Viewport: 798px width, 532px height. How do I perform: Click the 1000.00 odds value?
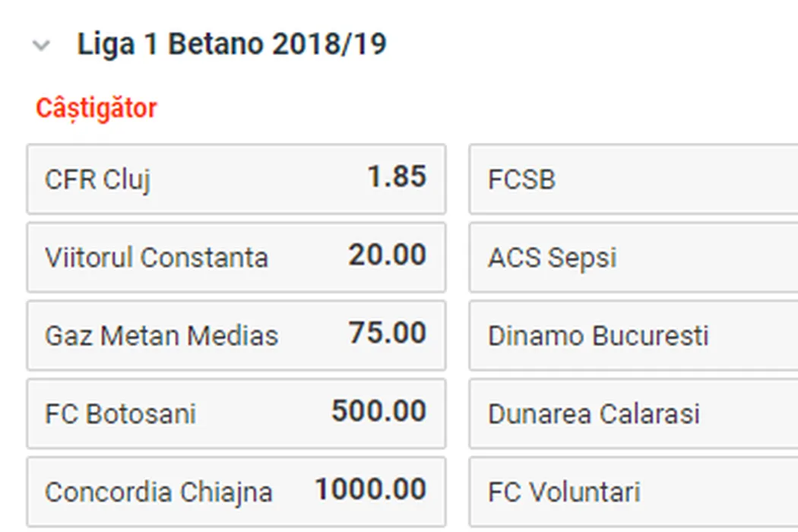[x=370, y=490]
